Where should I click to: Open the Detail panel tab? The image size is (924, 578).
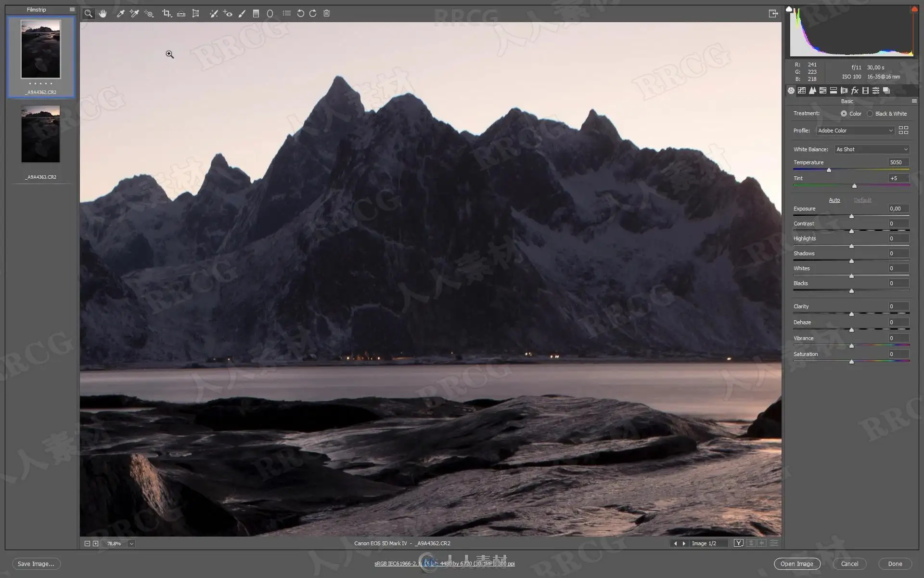(812, 91)
